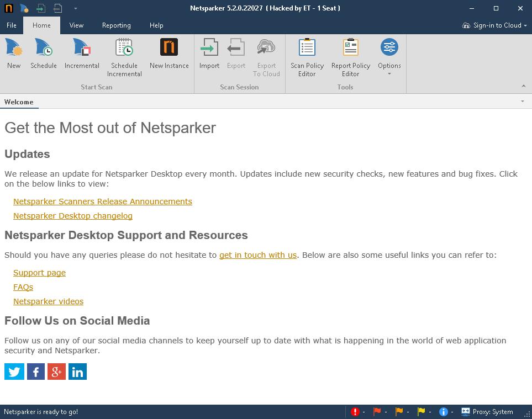Maximize the Netsparker window
532x419 pixels.
pyautogui.click(x=496, y=8)
